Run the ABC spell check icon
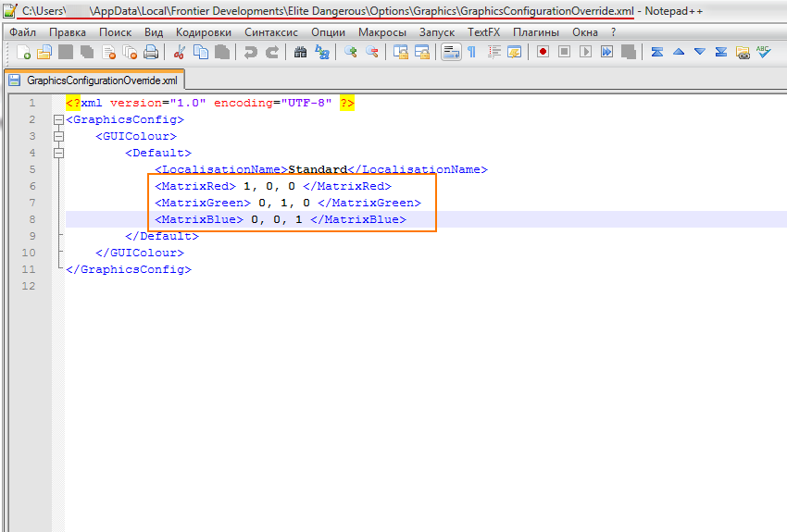 (764, 52)
